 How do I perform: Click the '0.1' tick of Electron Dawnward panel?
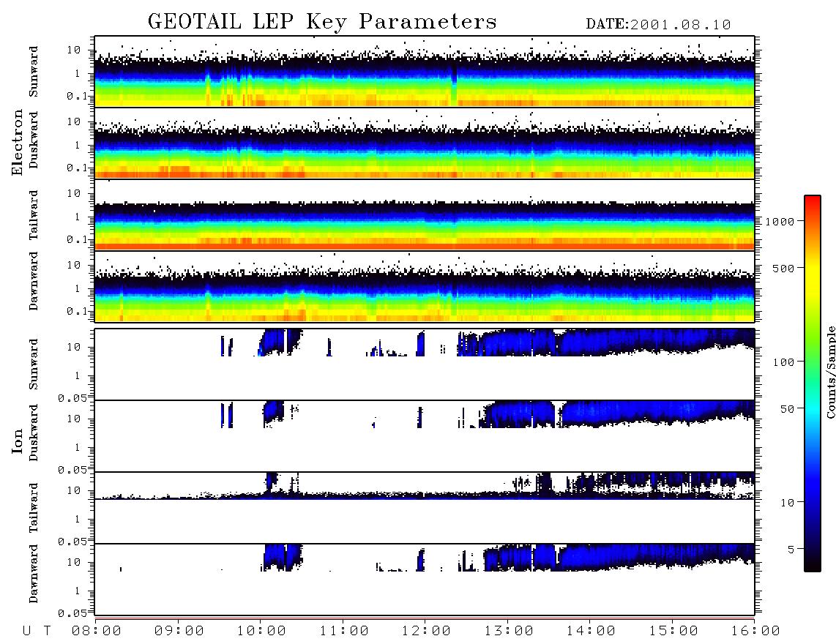pyautogui.click(x=77, y=311)
